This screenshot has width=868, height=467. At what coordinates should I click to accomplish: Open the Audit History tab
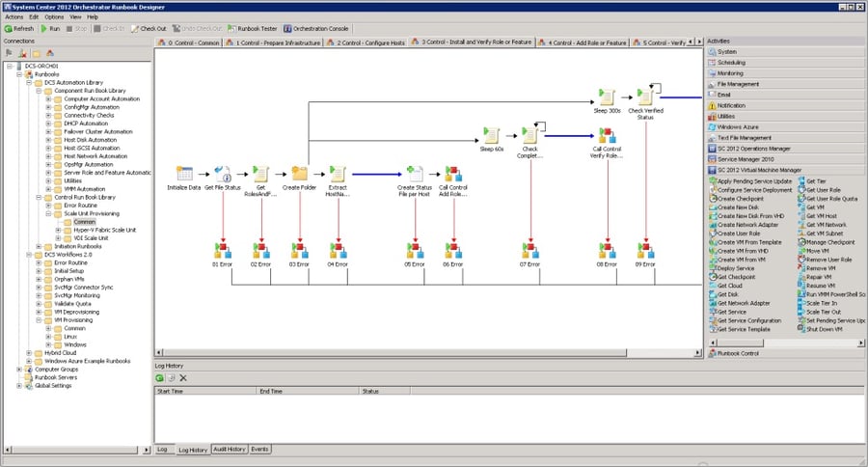230,450
